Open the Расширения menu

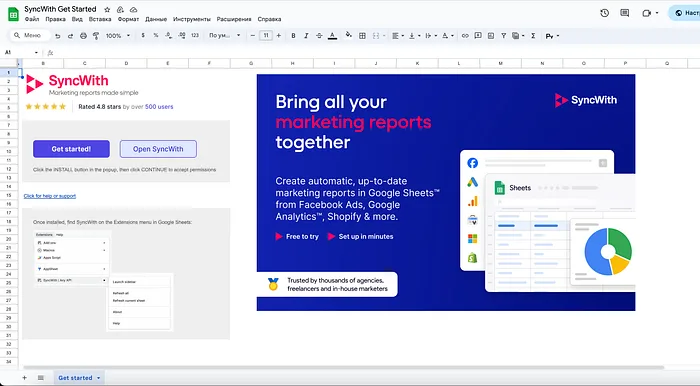click(234, 19)
